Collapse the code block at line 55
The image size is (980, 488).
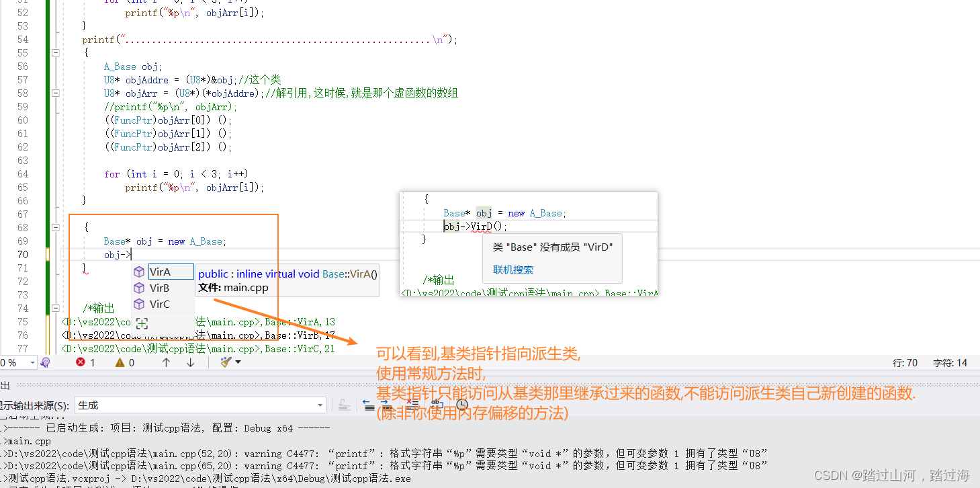tap(56, 52)
